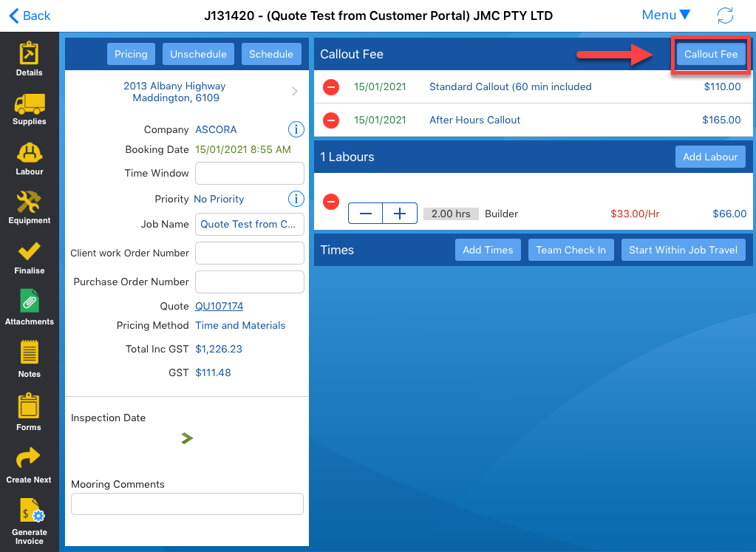This screenshot has width=756, height=552.
Task: Go back using the Back button
Action: pos(30,16)
